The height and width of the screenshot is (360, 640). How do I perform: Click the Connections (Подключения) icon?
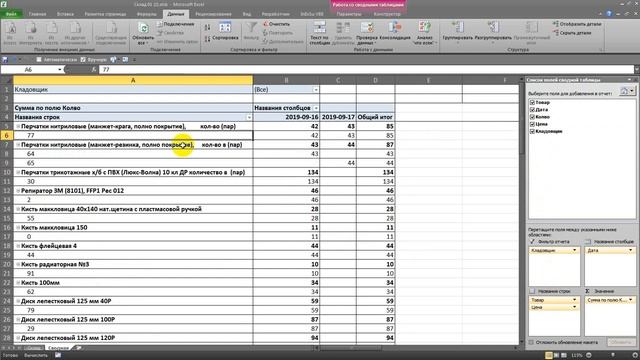pyautogui.click(x=160, y=24)
